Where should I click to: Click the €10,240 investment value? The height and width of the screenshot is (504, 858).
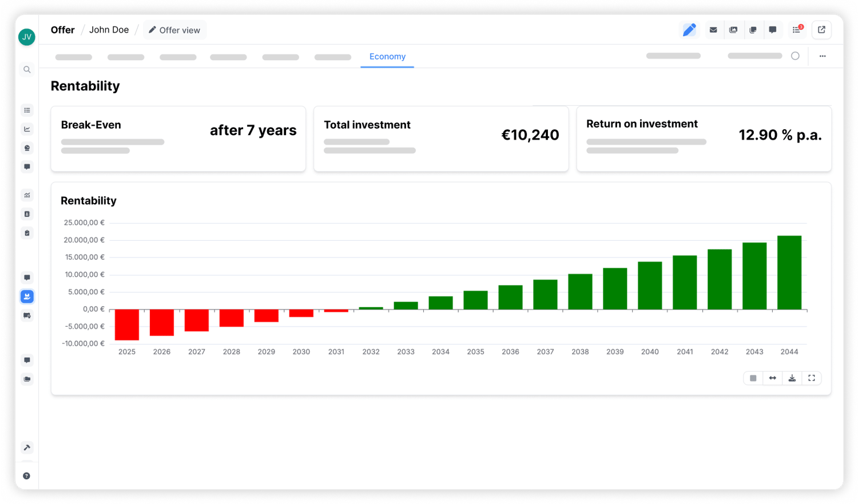(530, 135)
